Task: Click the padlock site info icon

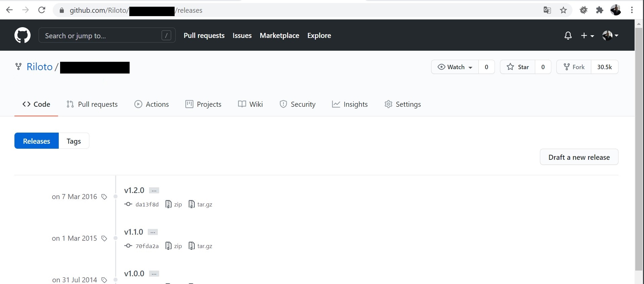Action: pyautogui.click(x=61, y=10)
